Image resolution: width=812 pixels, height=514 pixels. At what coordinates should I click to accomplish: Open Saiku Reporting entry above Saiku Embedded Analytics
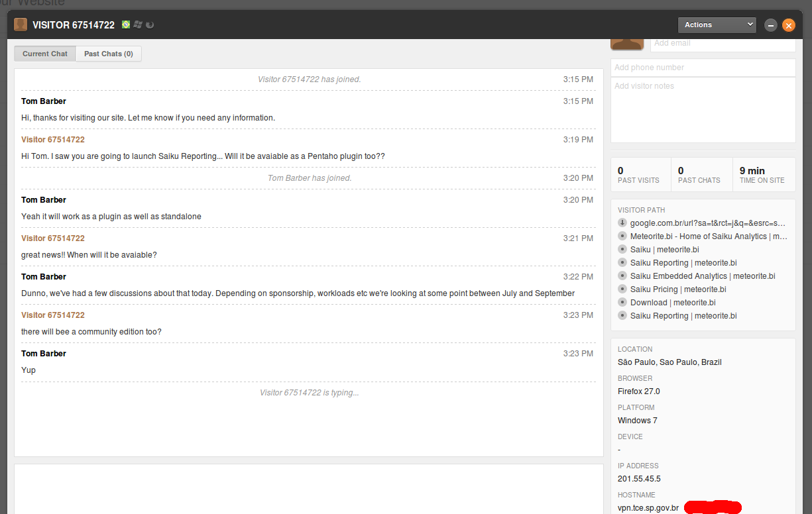683,263
